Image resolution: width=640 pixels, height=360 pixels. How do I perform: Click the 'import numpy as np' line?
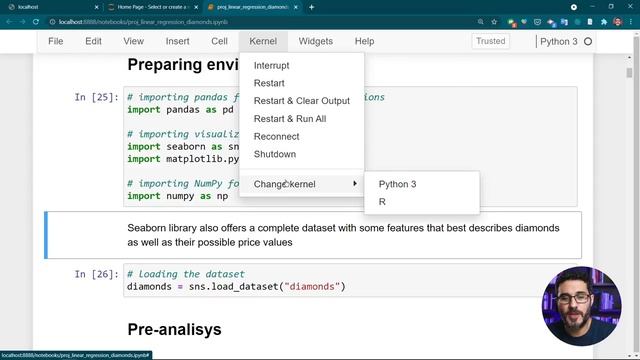tap(178, 196)
